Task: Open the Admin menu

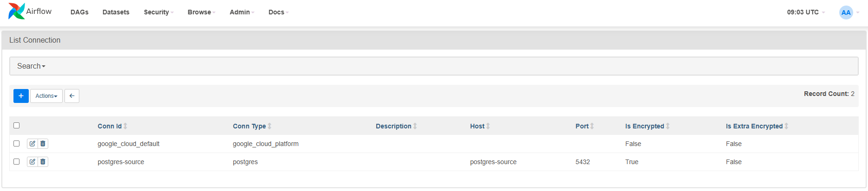Action: point(242,12)
